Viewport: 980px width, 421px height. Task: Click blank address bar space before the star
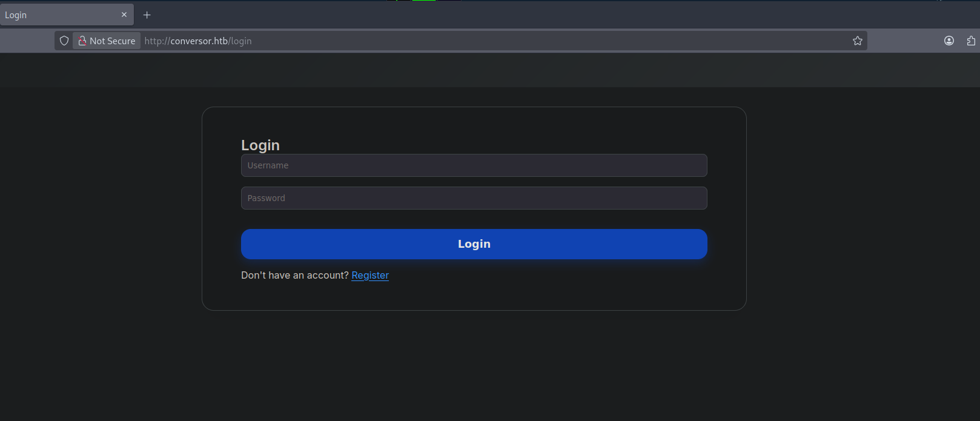545,41
